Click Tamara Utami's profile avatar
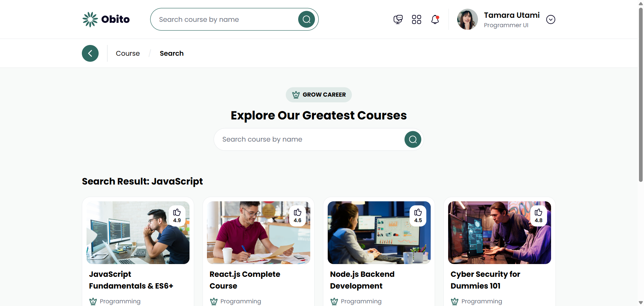This screenshot has width=644, height=306. 467,19
